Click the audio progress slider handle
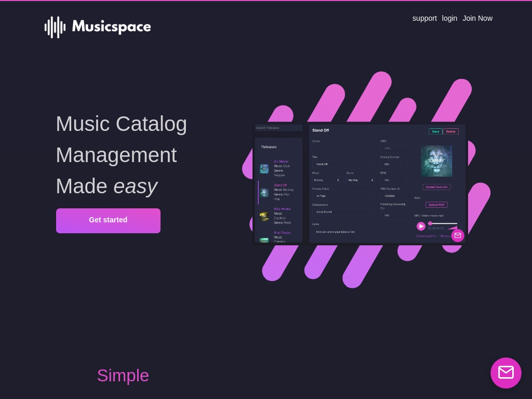The image size is (532, 399). pos(430,223)
